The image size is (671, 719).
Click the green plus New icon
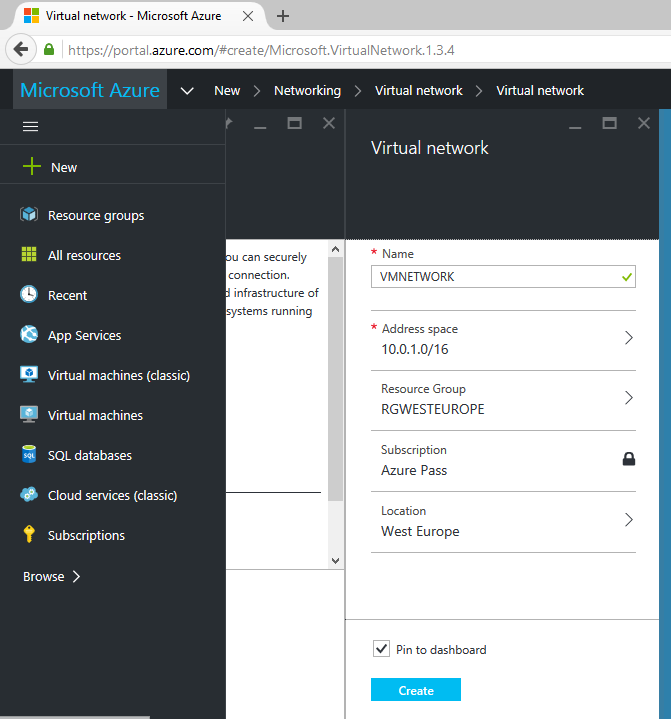click(32, 166)
